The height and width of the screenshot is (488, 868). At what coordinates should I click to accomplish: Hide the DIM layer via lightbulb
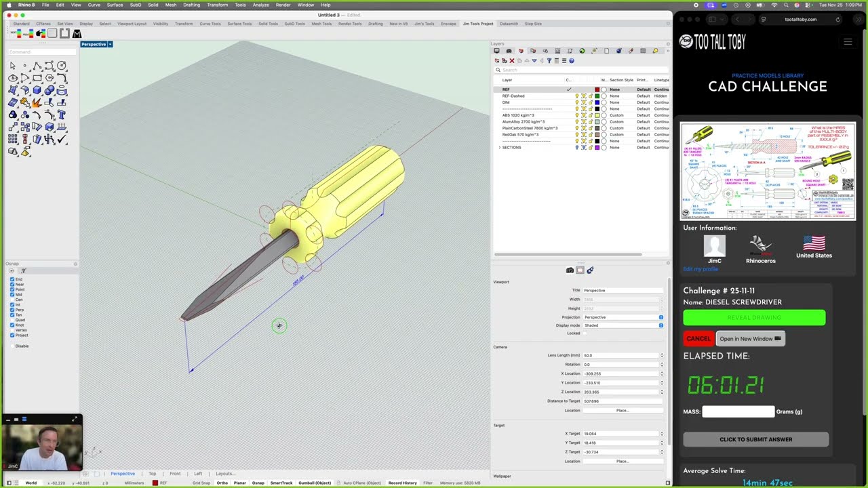[577, 102]
